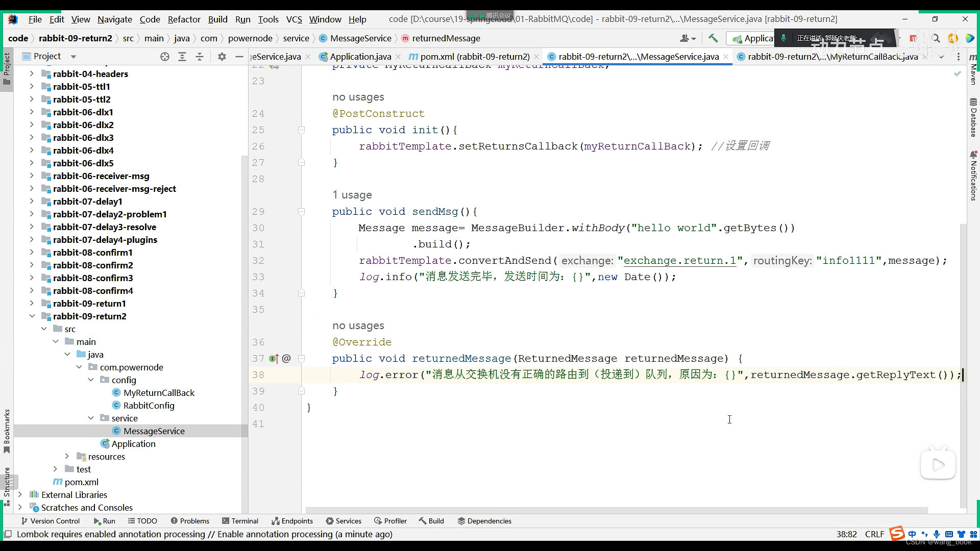The image size is (980, 551).
Task: Expand the rabbit-08-confirm1 module
Action: pyautogui.click(x=32, y=253)
